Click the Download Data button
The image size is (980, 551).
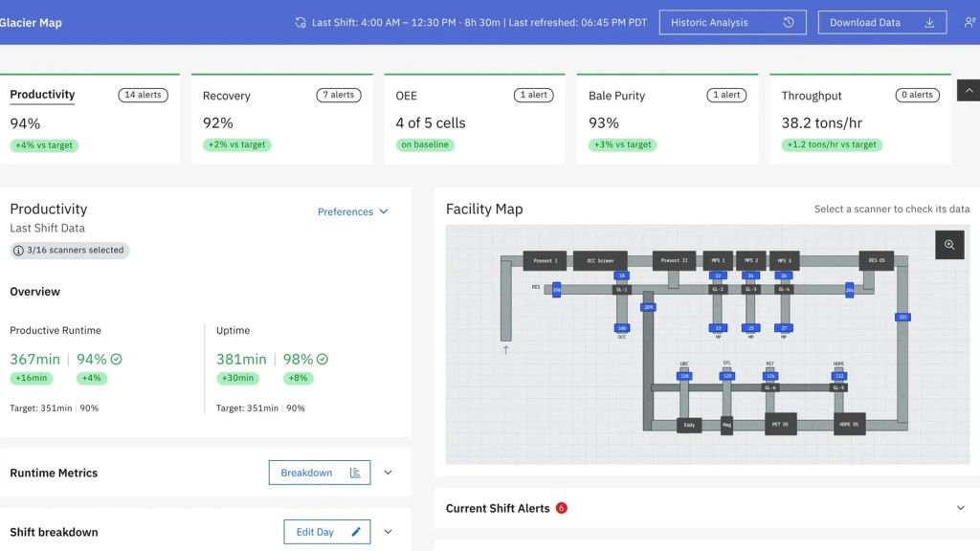pos(881,23)
